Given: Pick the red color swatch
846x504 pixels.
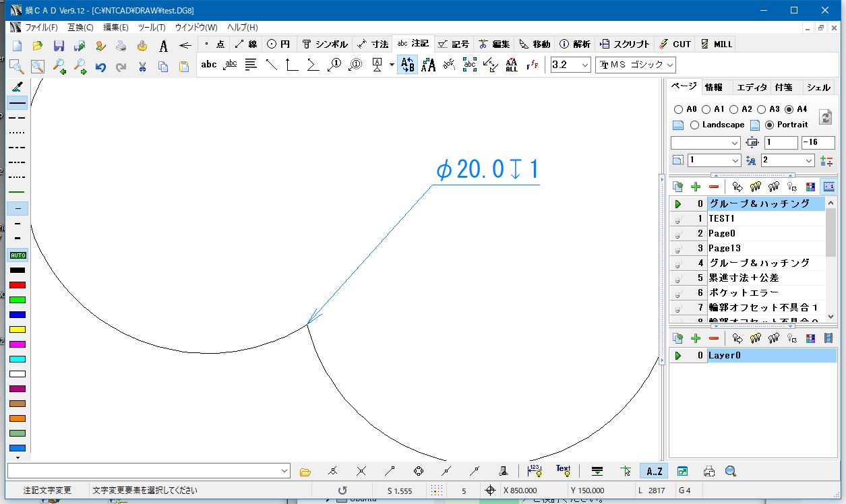Looking at the screenshot, I should (18, 285).
